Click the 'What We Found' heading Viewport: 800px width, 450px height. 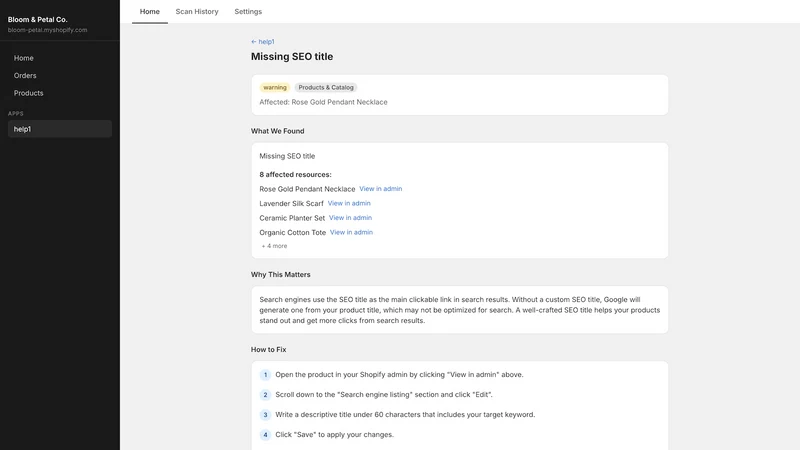[278, 131]
